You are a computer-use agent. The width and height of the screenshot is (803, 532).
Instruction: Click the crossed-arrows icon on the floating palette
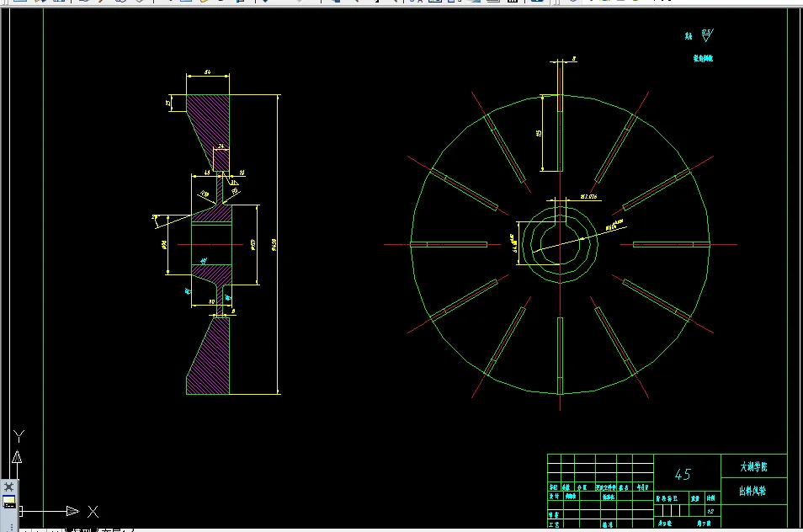point(8,487)
